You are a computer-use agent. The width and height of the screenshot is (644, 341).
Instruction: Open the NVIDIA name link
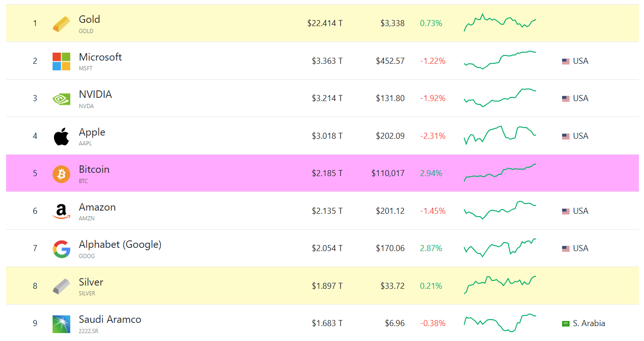(95, 95)
